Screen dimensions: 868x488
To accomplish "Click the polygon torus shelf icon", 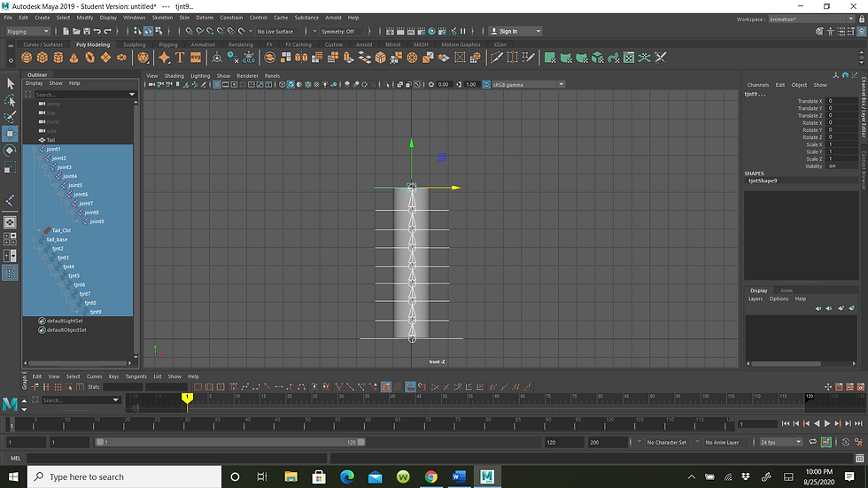I will (x=89, y=58).
